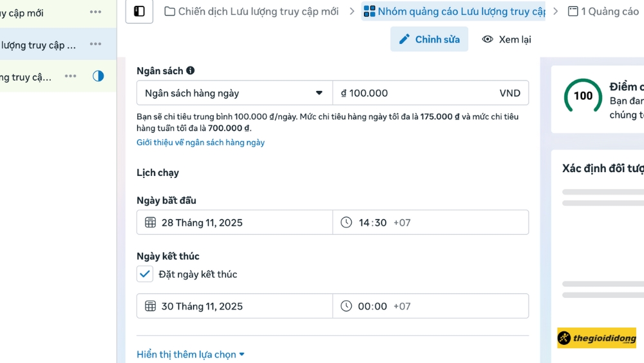Go to '1 Quảng cáo' breadcrumb
This screenshot has width=644, height=363.
click(x=603, y=11)
